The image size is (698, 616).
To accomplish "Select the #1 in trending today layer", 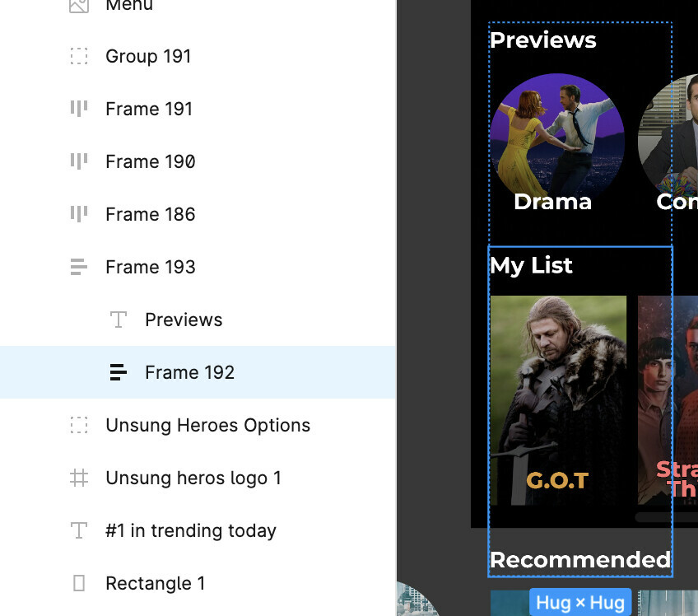I will [x=190, y=530].
